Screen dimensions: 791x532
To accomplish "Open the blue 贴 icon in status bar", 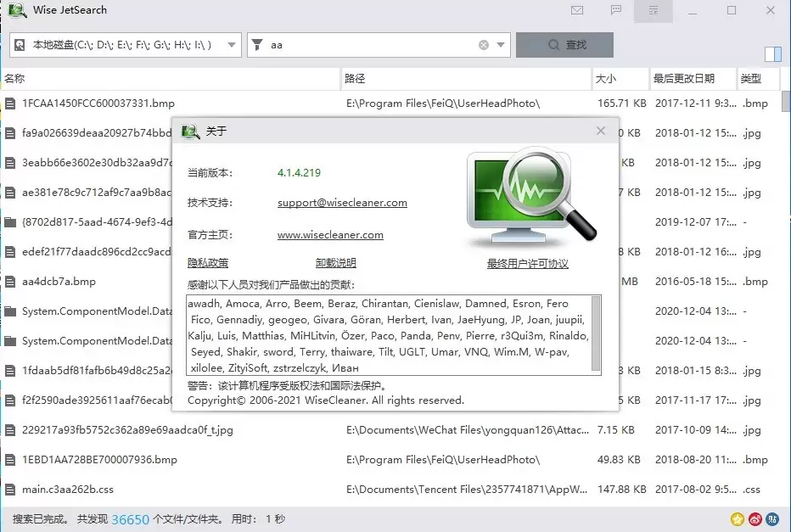I will (x=772, y=519).
